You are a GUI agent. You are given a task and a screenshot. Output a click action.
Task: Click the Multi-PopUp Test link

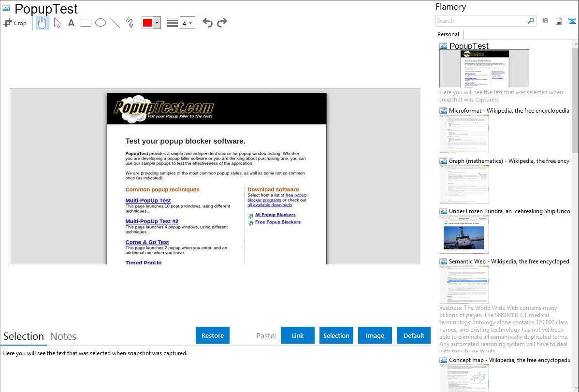(x=148, y=201)
